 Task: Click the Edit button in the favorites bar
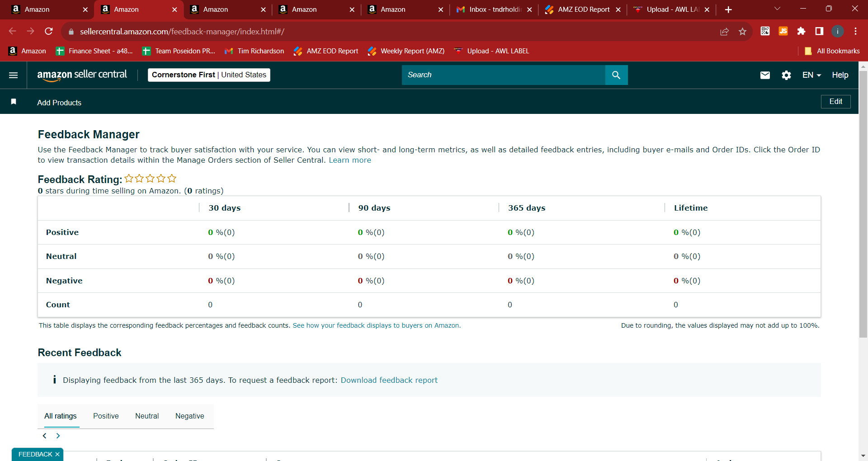[835, 102]
